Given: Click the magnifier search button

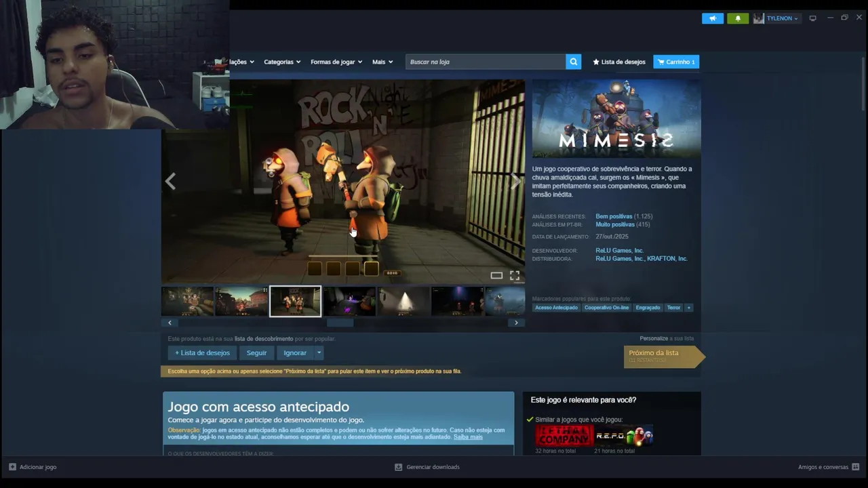Looking at the screenshot, I should [574, 62].
